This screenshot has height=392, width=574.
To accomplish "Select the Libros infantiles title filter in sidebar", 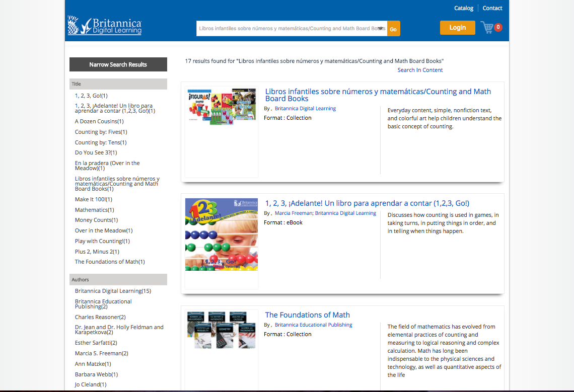I will coord(117,184).
